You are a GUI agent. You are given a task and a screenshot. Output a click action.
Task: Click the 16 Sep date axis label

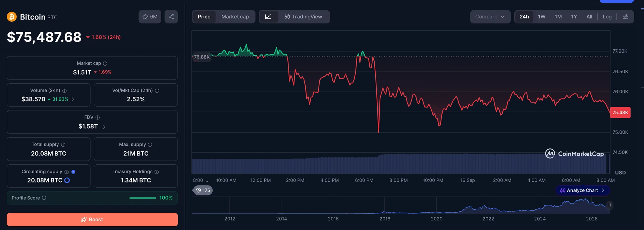(x=468, y=180)
